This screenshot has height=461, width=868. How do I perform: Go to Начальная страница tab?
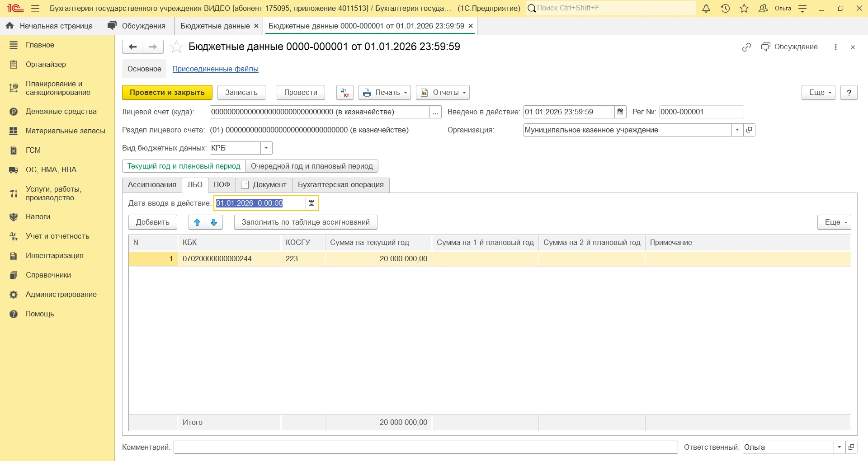coord(51,26)
